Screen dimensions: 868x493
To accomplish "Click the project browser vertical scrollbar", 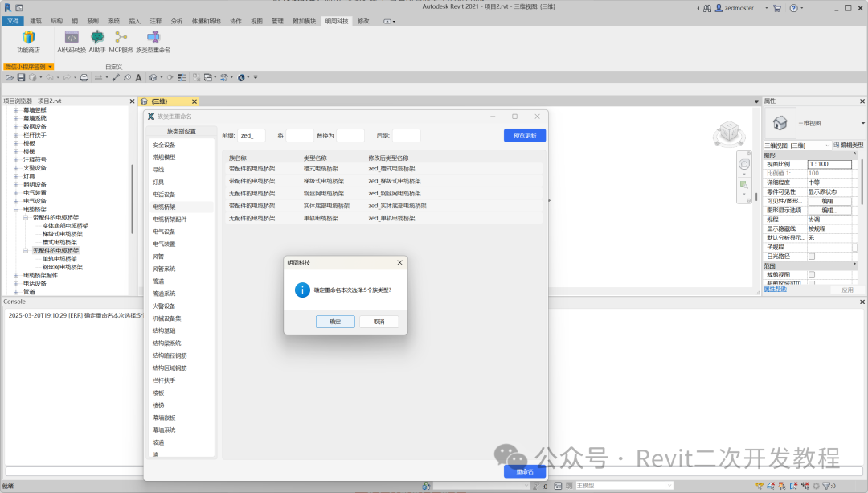I will tap(132, 199).
